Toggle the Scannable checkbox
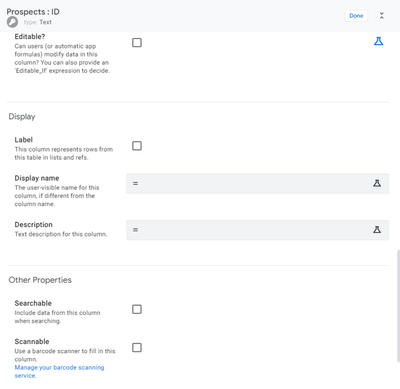 [x=137, y=348]
